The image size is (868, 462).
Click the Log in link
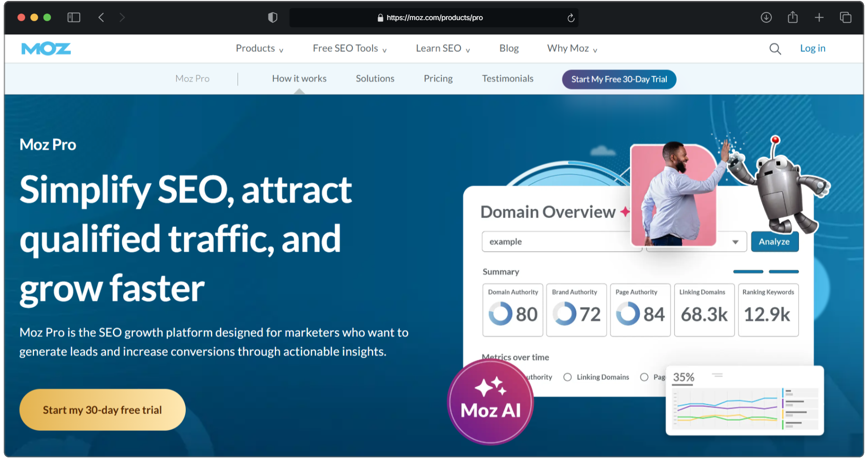pos(812,49)
